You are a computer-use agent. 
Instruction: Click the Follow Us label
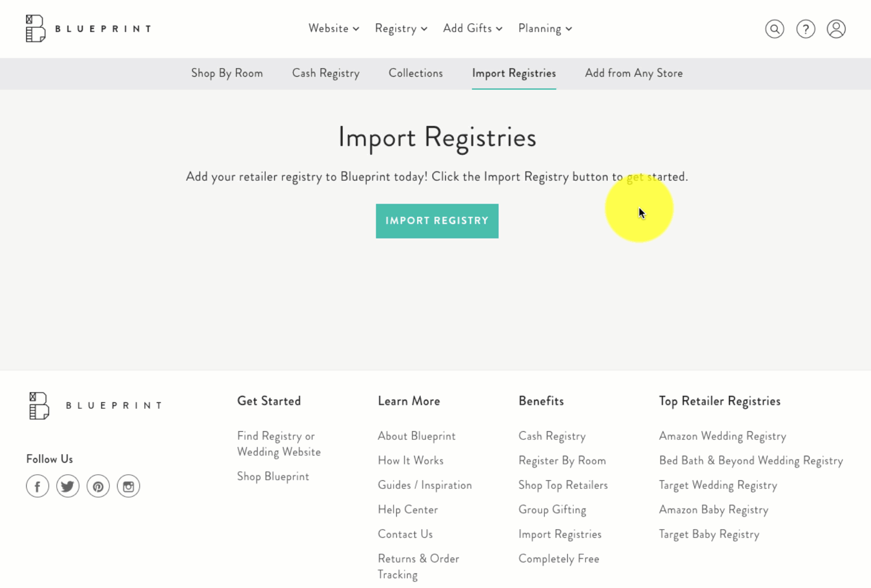tap(50, 459)
